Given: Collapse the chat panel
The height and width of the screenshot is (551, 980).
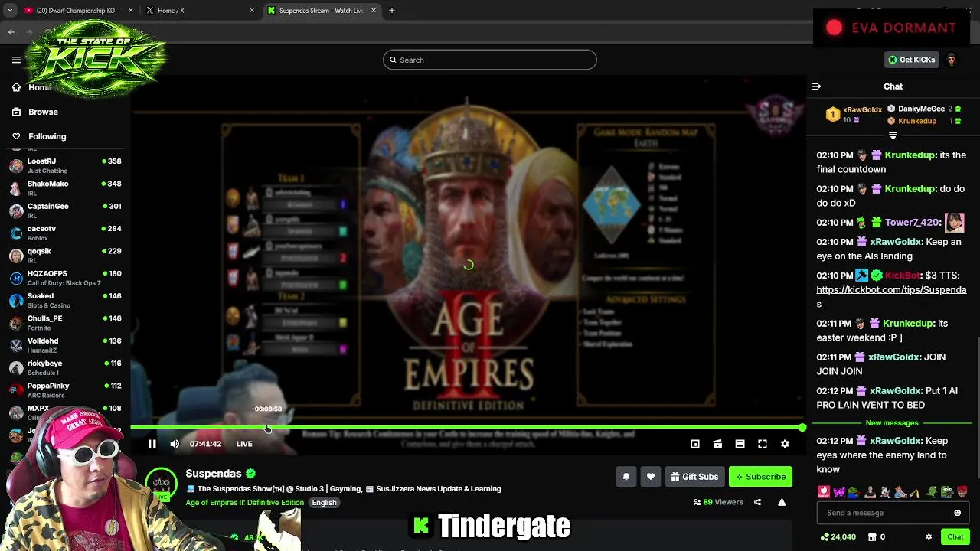Looking at the screenshot, I should [816, 86].
